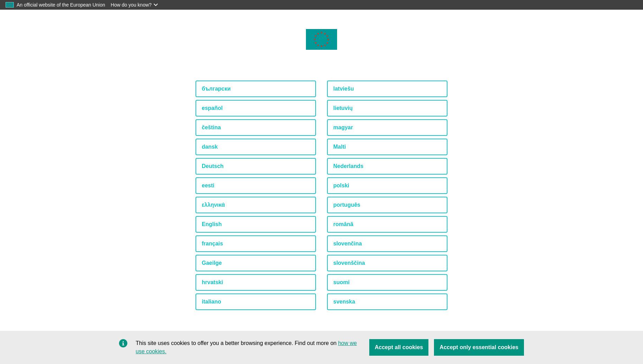Choose slovenčina language option
This screenshot has height=364, width=643.
click(x=387, y=244)
